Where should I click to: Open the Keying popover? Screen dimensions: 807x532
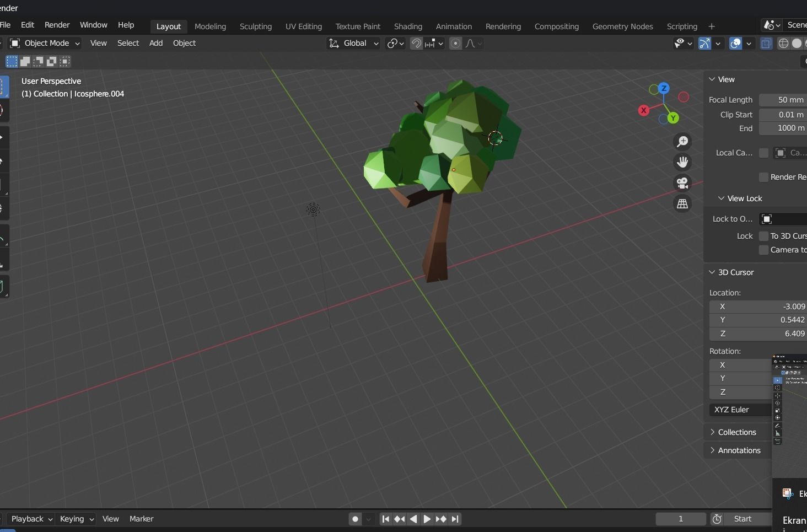(77, 519)
